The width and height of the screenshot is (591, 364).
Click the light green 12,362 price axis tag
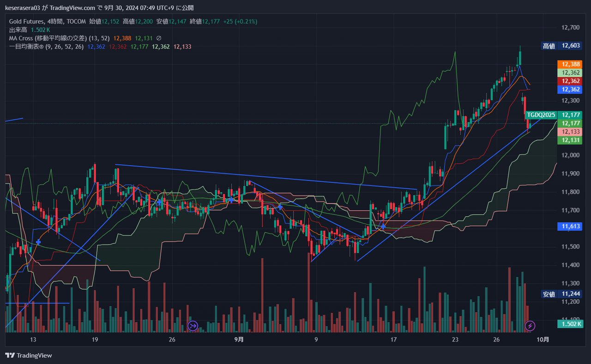570,72
